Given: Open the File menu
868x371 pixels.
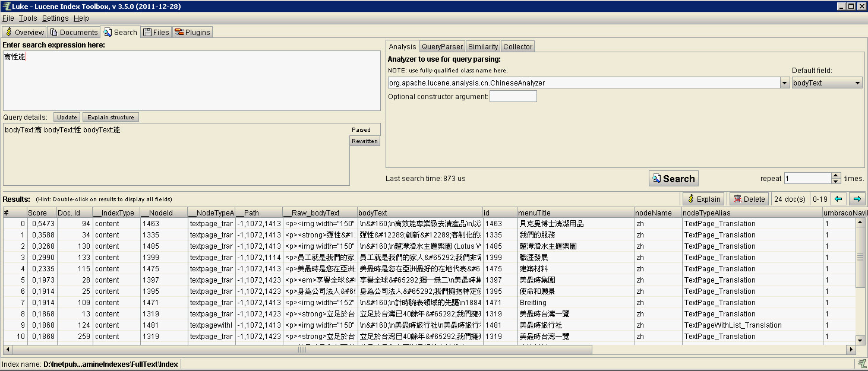Looking at the screenshot, I should coord(8,18).
